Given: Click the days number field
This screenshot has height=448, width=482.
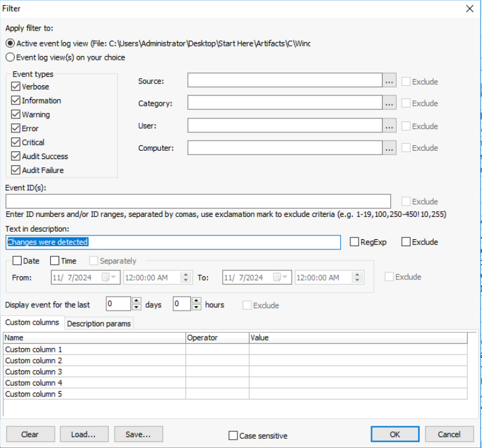Looking at the screenshot, I should [x=119, y=304].
